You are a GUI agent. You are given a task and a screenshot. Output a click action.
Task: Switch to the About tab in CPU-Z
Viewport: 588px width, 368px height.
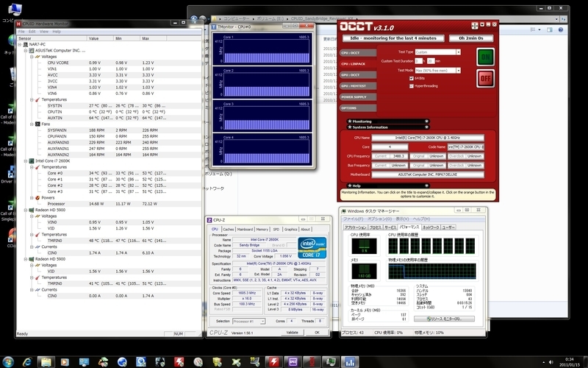point(306,230)
